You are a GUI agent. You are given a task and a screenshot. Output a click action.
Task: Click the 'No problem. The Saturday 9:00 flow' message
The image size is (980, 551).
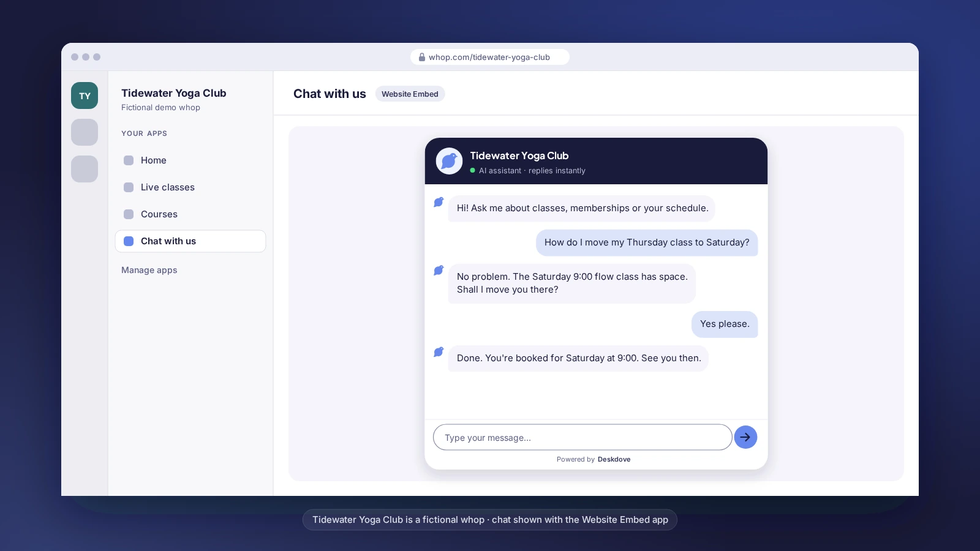[x=572, y=283]
